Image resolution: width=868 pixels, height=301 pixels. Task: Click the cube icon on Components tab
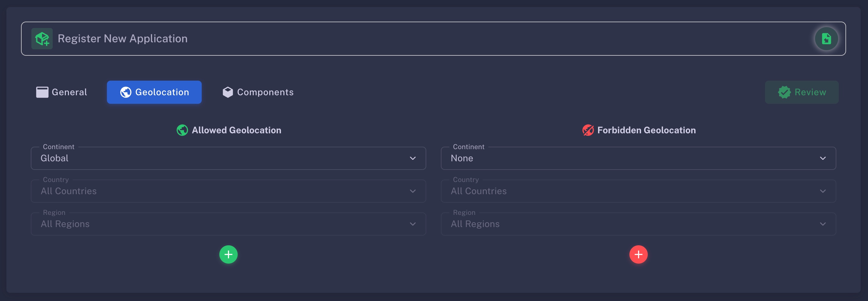[x=228, y=92]
